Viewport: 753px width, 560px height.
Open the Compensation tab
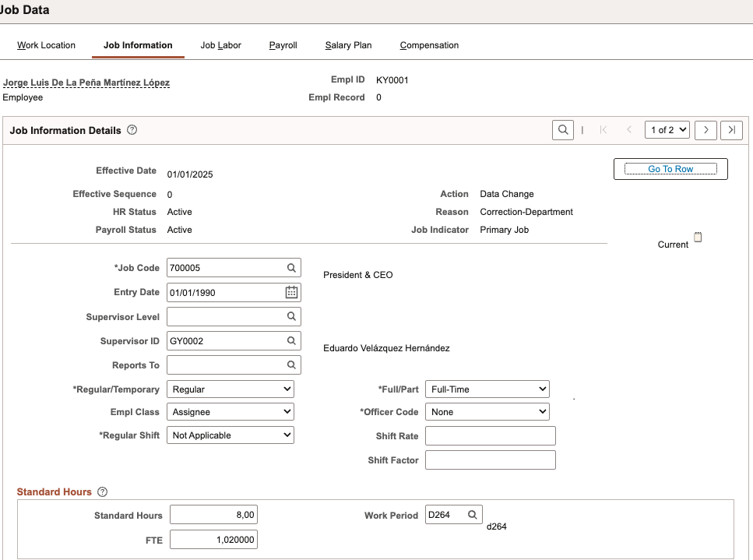[x=429, y=45]
